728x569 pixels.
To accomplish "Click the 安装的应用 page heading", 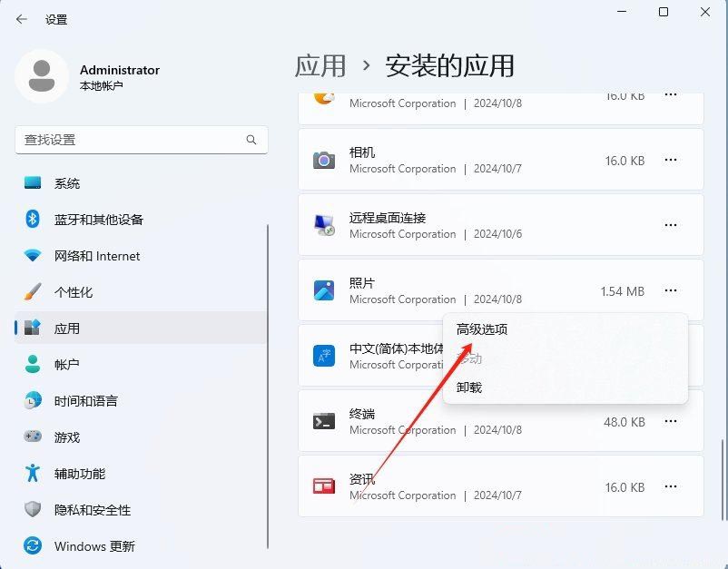I will pyautogui.click(x=449, y=65).
